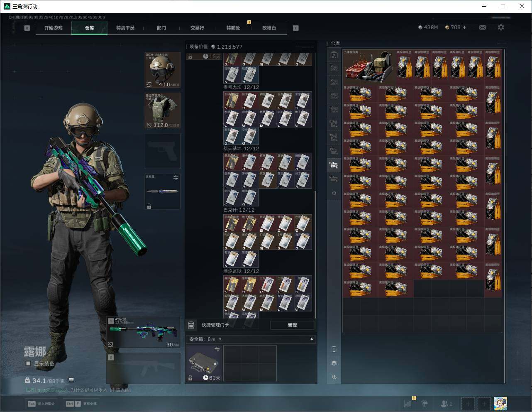Click the 管理 keycard button
Viewport: 532px width, 412px height.
pyautogui.click(x=292, y=325)
